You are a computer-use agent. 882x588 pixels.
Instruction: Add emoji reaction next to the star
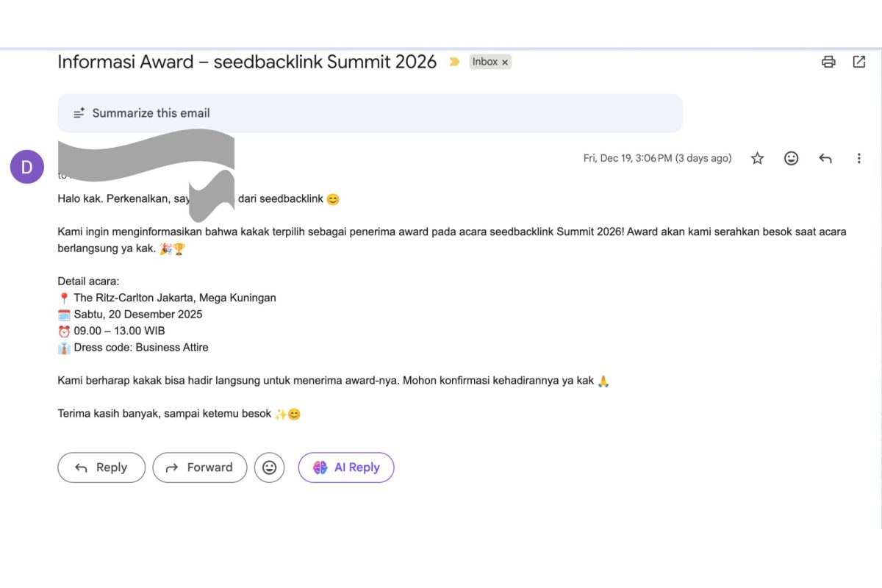click(791, 158)
